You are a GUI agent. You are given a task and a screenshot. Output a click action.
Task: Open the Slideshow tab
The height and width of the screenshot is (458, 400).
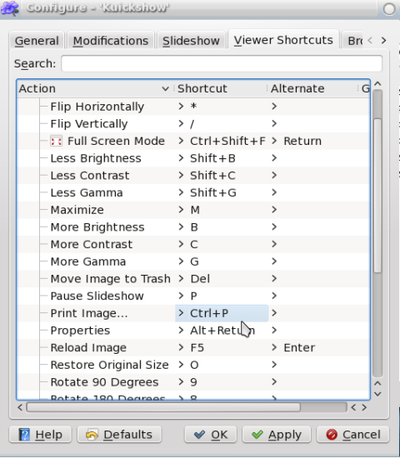[191, 41]
